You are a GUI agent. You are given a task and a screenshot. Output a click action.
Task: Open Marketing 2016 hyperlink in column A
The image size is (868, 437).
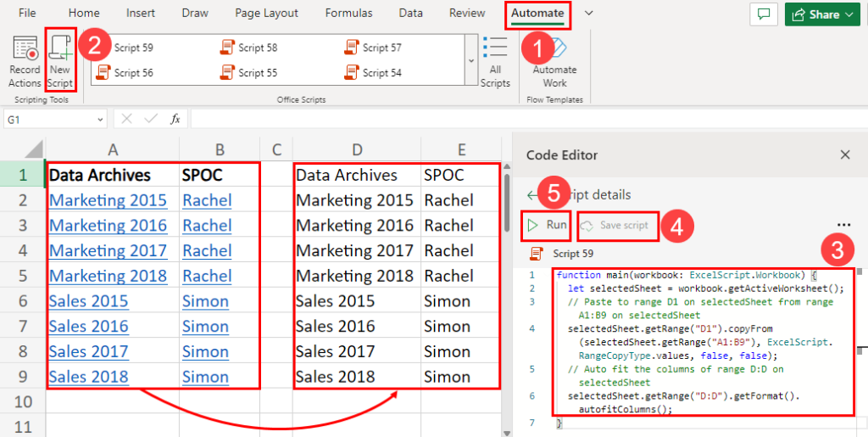(x=108, y=226)
